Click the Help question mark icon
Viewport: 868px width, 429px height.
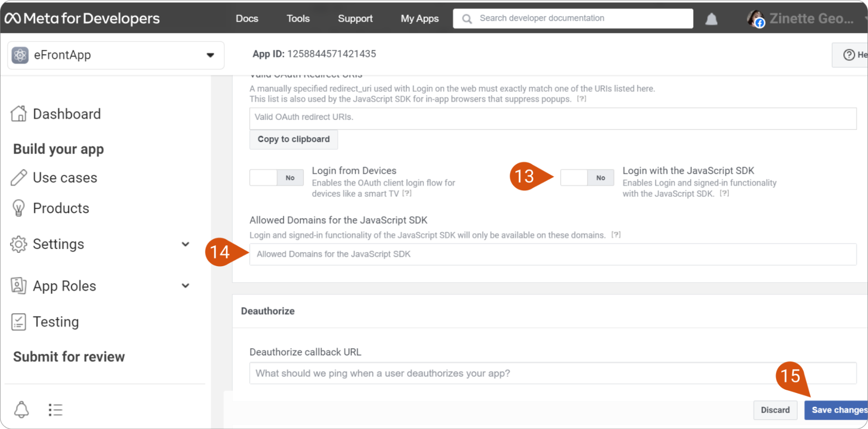pos(849,55)
